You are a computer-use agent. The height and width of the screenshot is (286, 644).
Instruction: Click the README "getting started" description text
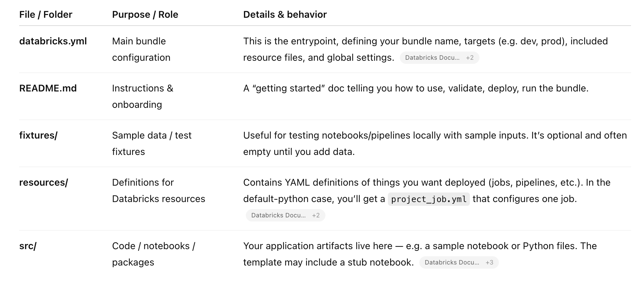416,88
